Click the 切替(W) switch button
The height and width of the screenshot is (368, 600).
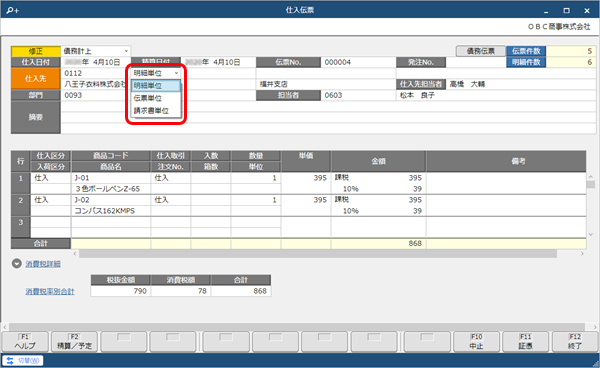pos(23,360)
